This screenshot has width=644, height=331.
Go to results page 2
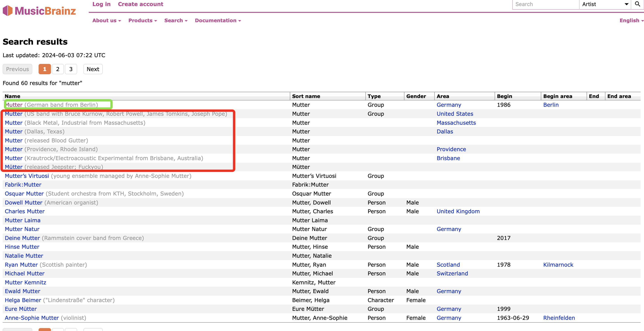(58, 69)
